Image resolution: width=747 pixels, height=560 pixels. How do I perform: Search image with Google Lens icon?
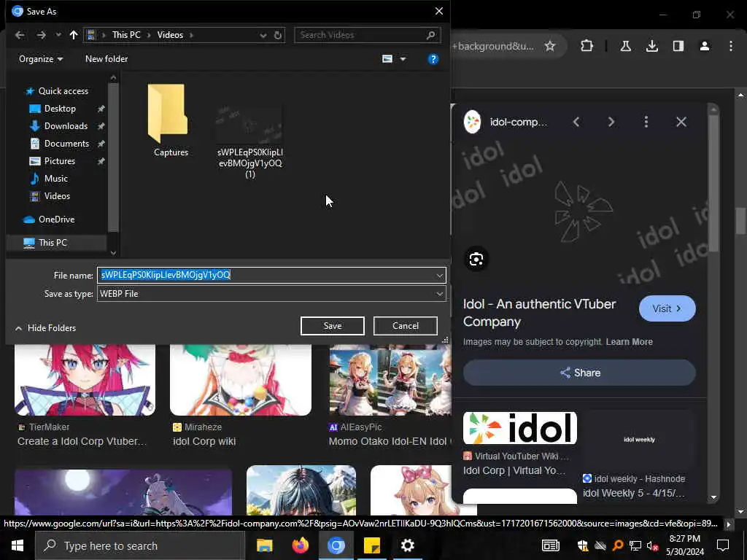pos(476,259)
